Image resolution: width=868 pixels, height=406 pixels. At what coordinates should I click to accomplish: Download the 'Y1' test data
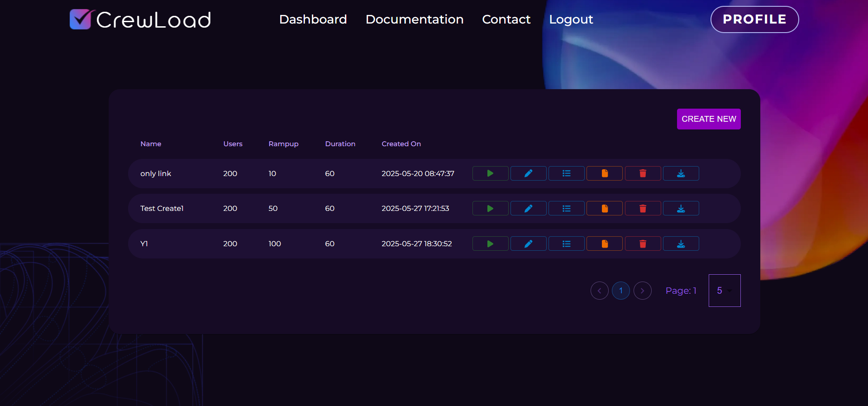click(x=681, y=244)
